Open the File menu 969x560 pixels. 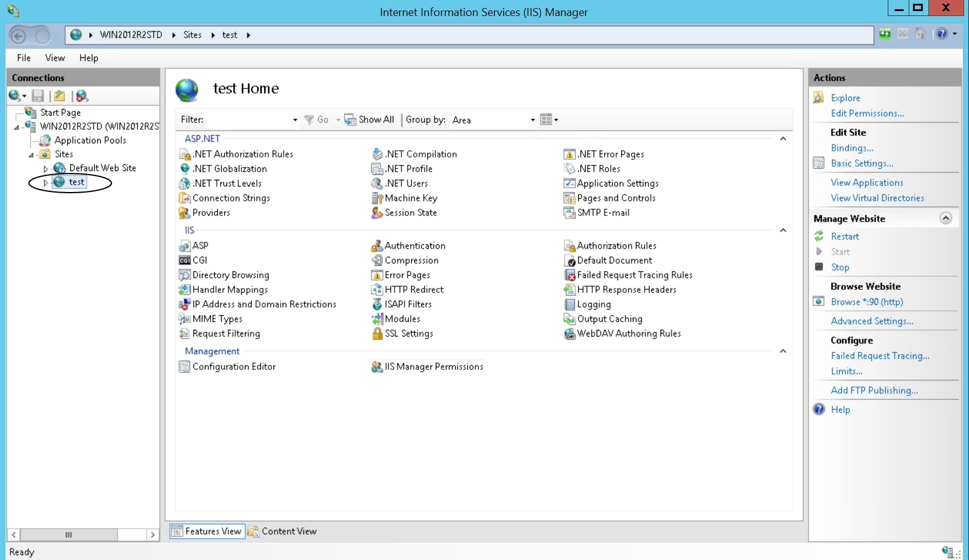coord(24,58)
